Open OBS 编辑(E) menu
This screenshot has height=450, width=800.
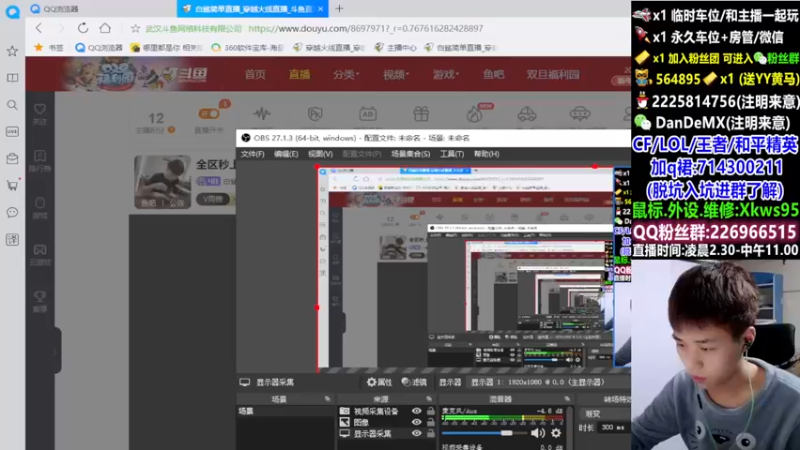(286, 154)
